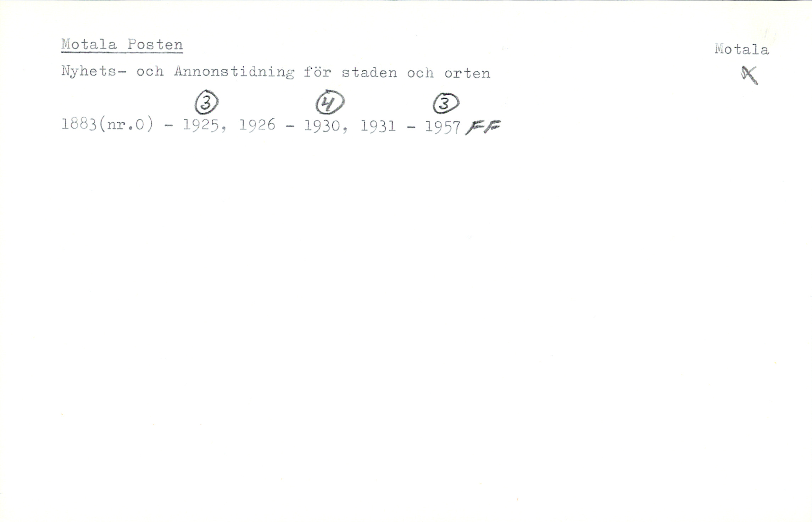Click the handwritten FF after 1957
This screenshot has height=522, width=812.
click(483, 127)
